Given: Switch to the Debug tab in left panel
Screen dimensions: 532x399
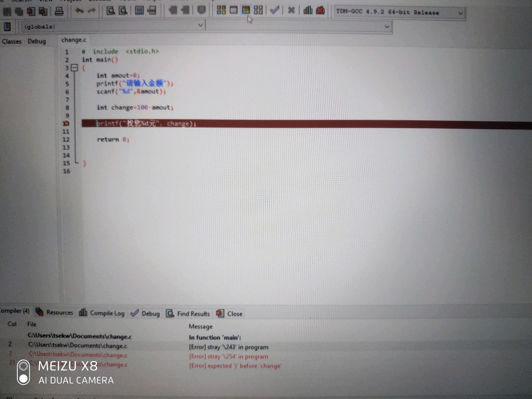Looking at the screenshot, I should pyautogui.click(x=36, y=41).
